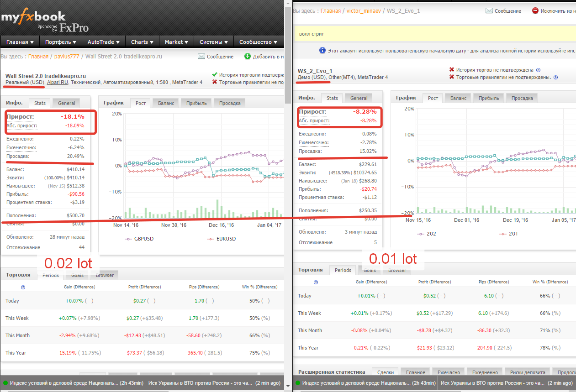The width and height of the screenshot is (576, 392).
Task: Open the Charts dropdown menu
Action: (142, 42)
